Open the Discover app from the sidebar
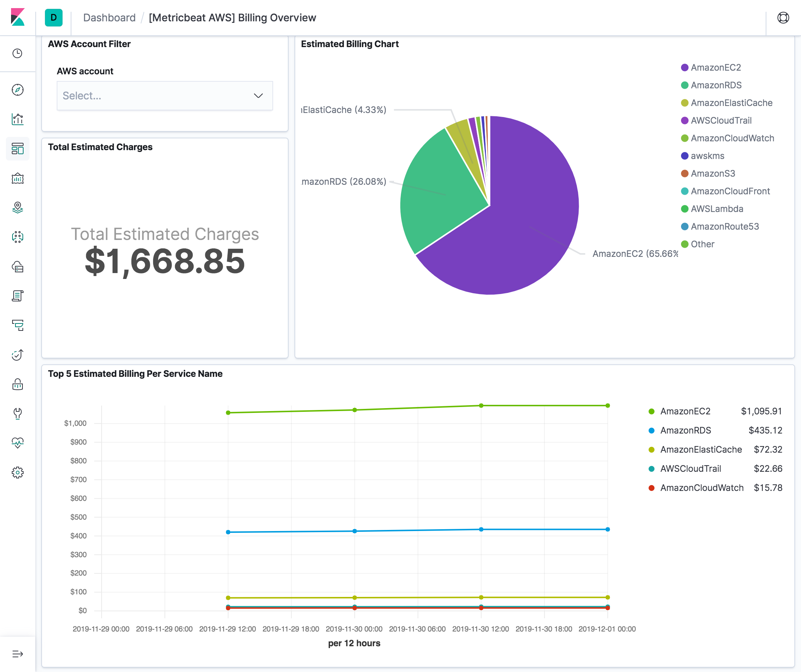Screen dimensions: 801x672 coord(18,90)
